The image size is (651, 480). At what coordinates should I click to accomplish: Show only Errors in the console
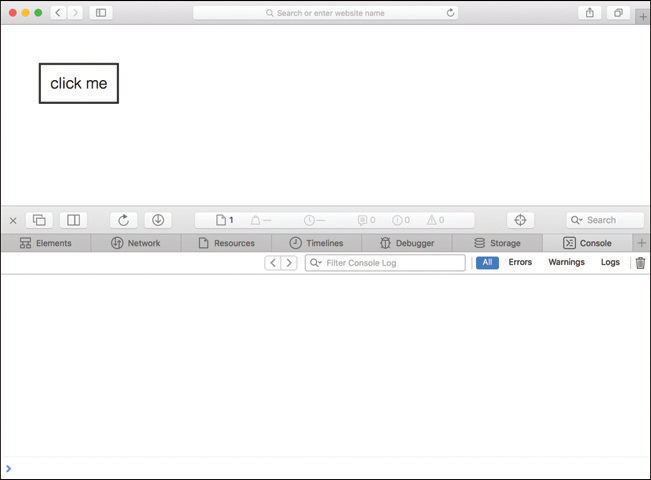pos(520,263)
